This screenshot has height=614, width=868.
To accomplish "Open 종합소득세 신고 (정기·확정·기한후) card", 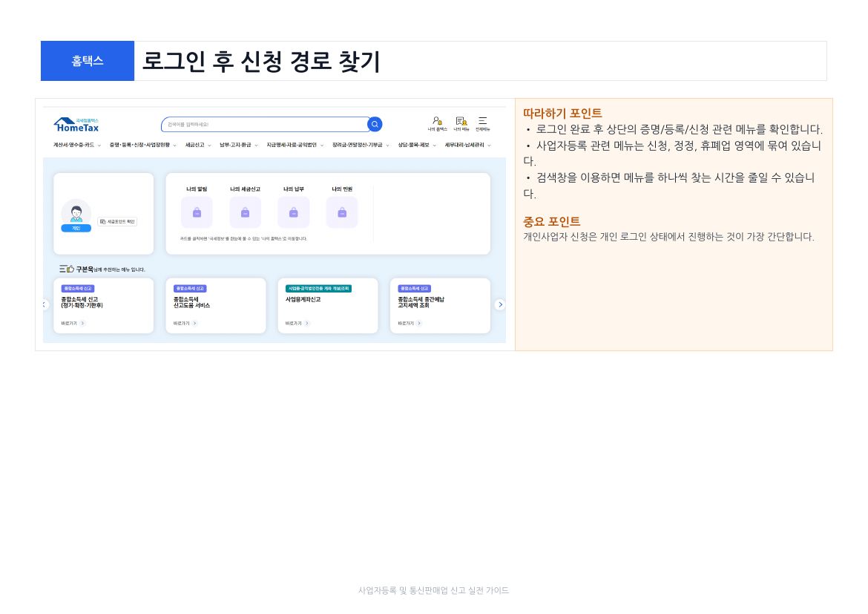I will 104,305.
